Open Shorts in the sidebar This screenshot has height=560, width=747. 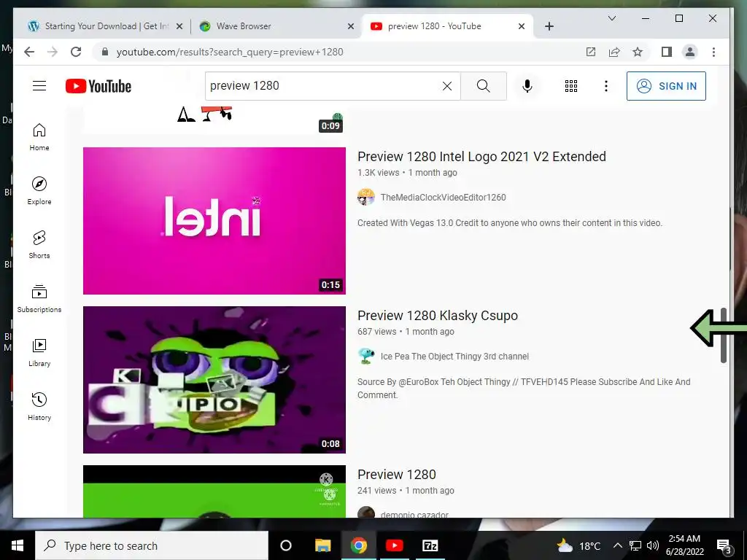(39, 245)
